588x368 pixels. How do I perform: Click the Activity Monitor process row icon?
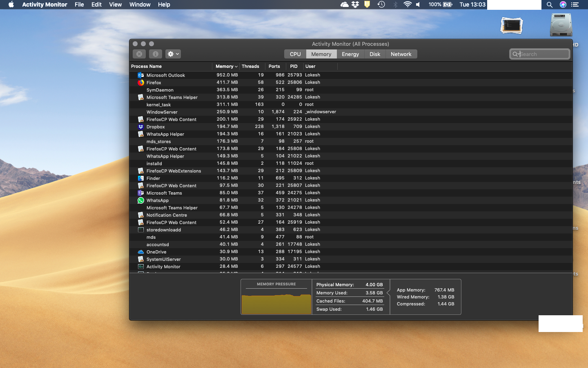[x=141, y=267]
